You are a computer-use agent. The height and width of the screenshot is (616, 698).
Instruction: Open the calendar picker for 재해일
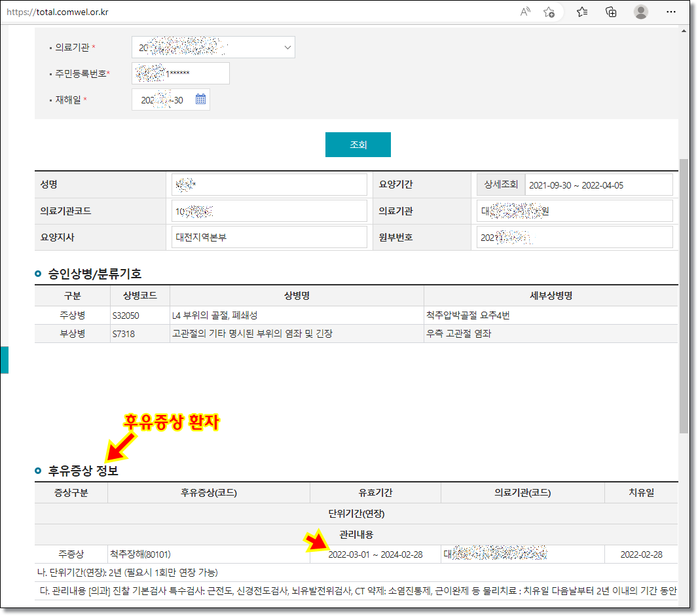(x=201, y=100)
